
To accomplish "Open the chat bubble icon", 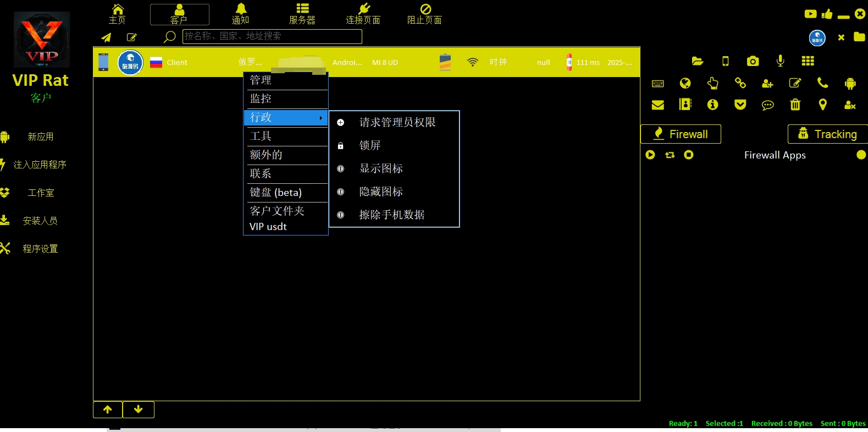I will tap(767, 105).
